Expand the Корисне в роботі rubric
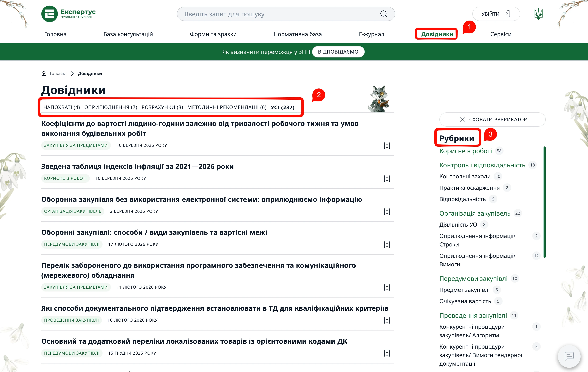This screenshot has height=372, width=588. point(465,151)
